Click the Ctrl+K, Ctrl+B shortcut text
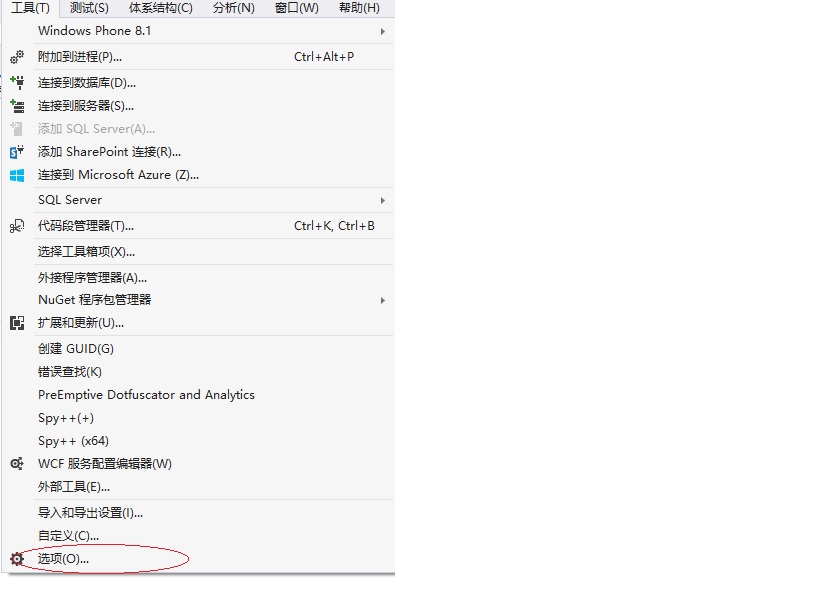This screenshot has height=590, width=819. click(x=334, y=226)
